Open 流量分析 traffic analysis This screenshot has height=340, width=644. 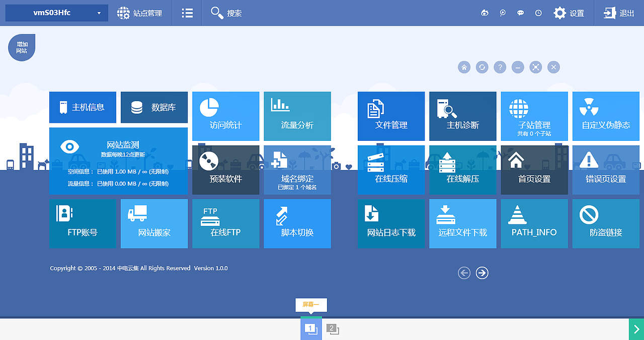click(x=297, y=116)
